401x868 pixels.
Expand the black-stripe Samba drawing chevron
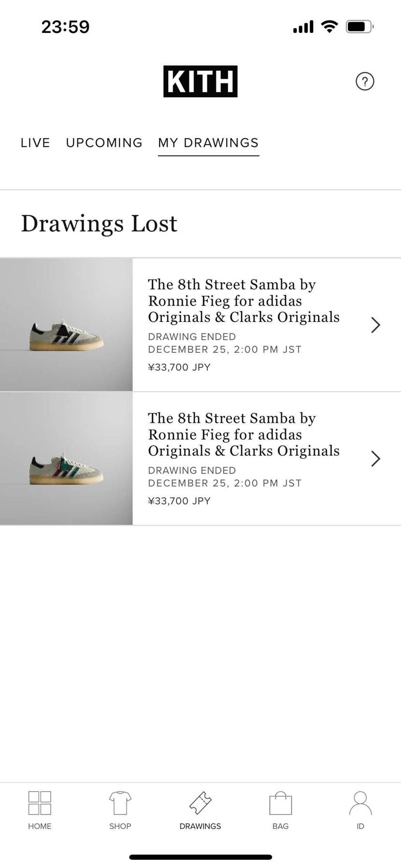pos(375,325)
